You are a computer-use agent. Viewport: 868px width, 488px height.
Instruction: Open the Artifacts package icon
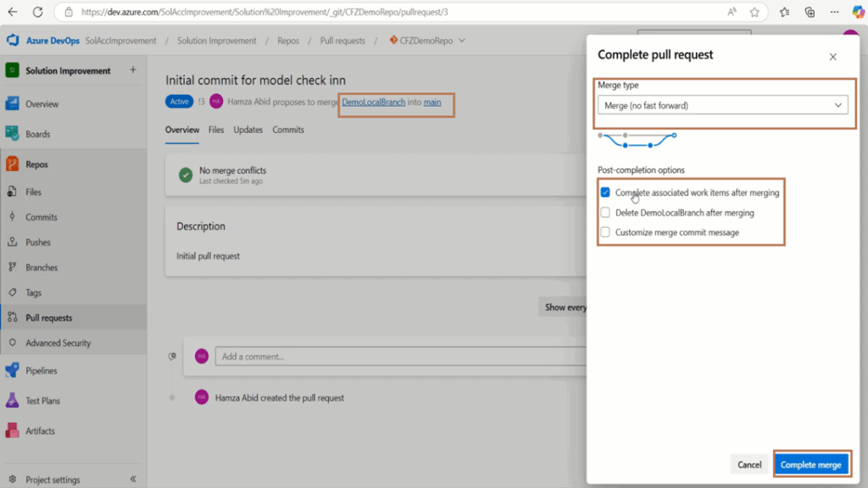click(x=12, y=430)
